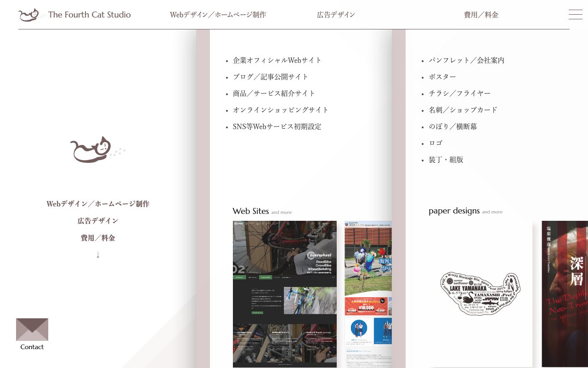Image resolution: width=588 pixels, height=368 pixels.
Task: Open the Lake Yamanaka swan logo thumbnail
Action: [481, 294]
